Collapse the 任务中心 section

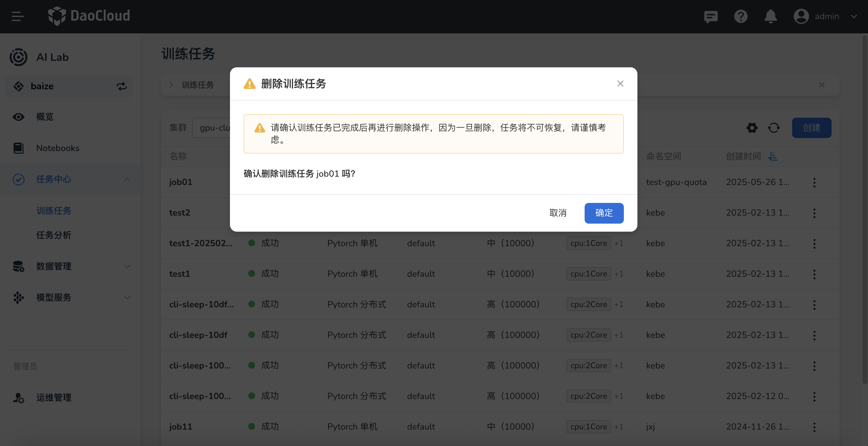pos(127,179)
